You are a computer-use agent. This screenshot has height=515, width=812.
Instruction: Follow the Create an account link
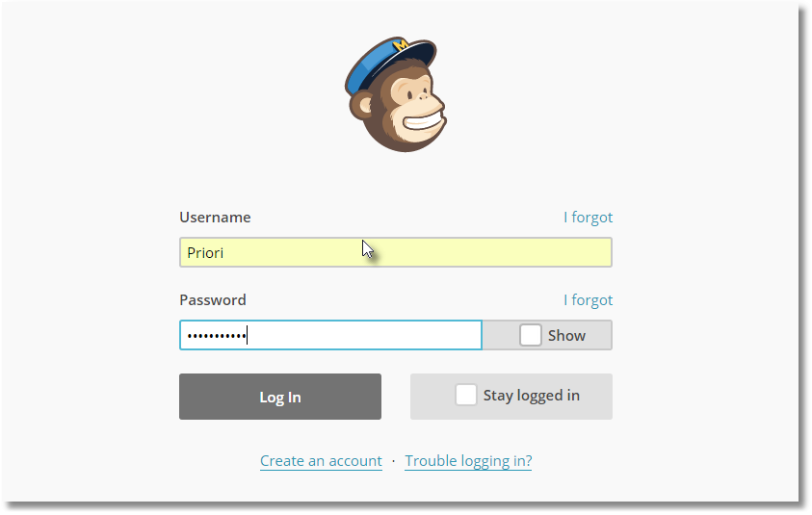321,461
